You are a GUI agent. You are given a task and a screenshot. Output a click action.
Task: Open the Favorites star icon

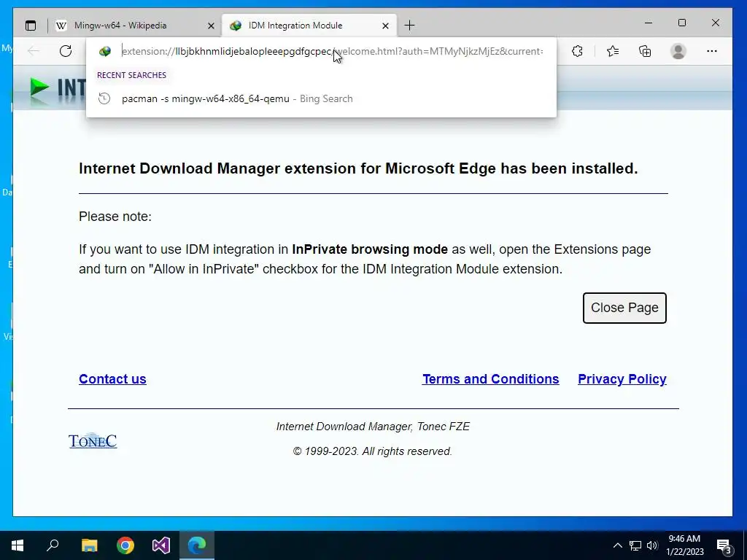pos(613,51)
